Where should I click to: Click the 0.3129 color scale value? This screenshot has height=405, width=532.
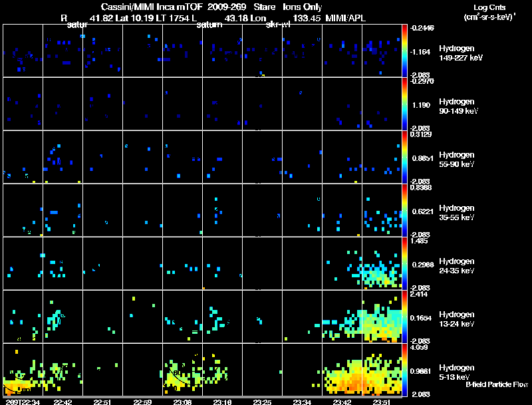click(421, 134)
